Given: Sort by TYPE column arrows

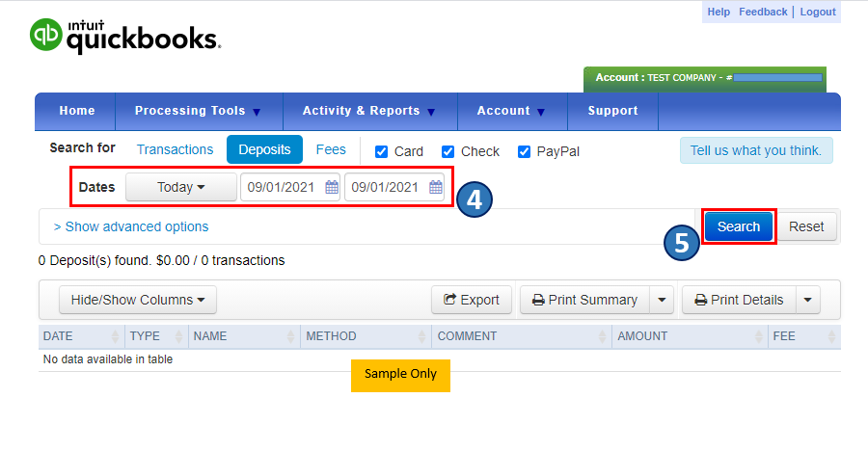Looking at the screenshot, I should [178, 336].
